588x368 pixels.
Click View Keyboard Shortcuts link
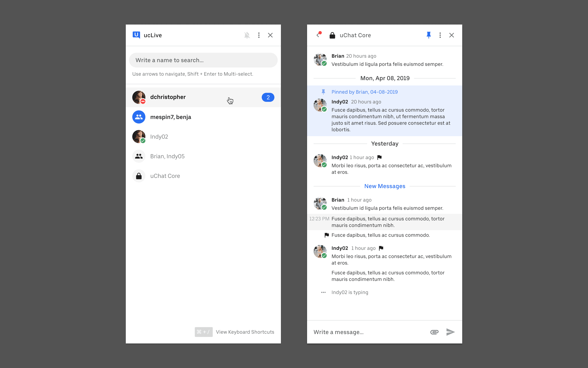click(x=245, y=332)
